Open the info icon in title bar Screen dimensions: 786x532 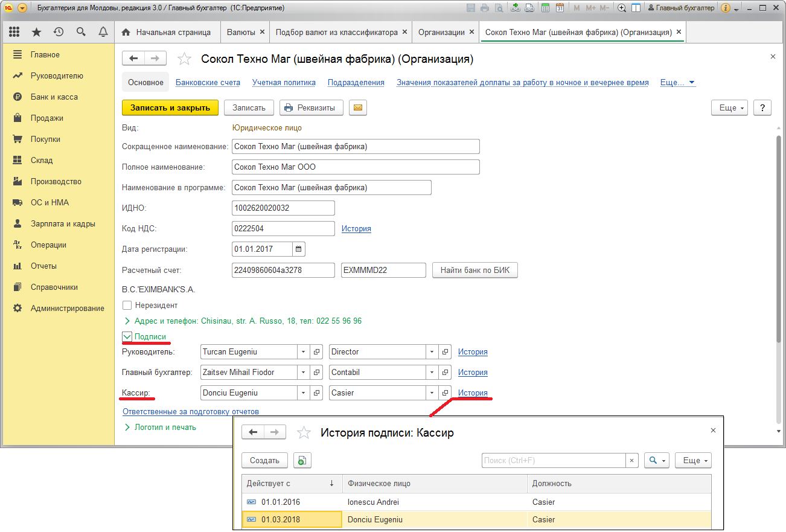pos(725,8)
